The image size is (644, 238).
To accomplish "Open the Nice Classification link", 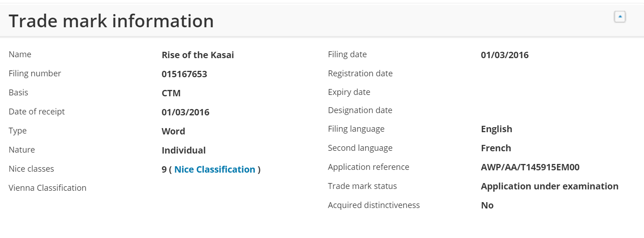I will (x=215, y=169).
